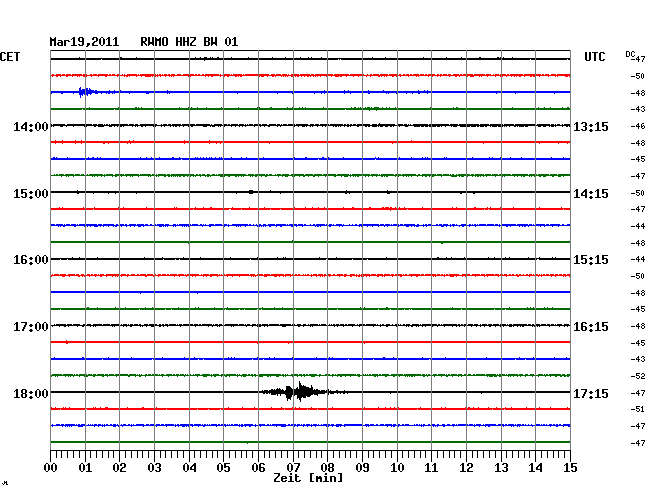Click minute tick label 01
This screenshot has width=650, height=494.
coord(85,468)
